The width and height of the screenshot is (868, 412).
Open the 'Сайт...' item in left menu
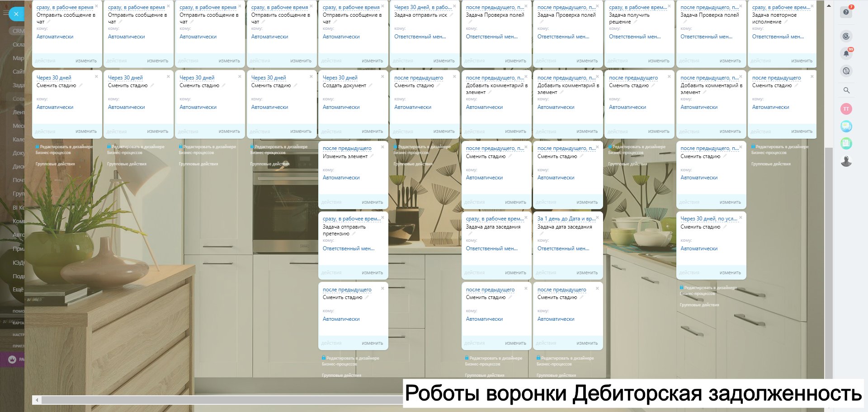coord(19,71)
